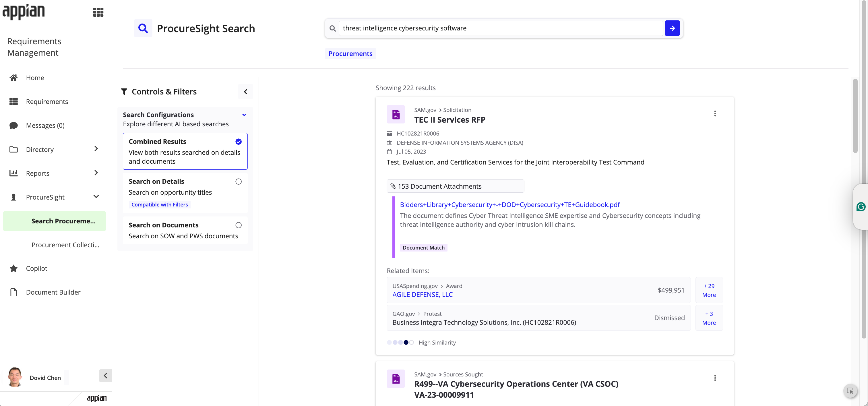Viewport: 868px width, 406px height.
Task: Open the AGILE DEFENSE, LLC award link
Action: pyautogui.click(x=422, y=295)
